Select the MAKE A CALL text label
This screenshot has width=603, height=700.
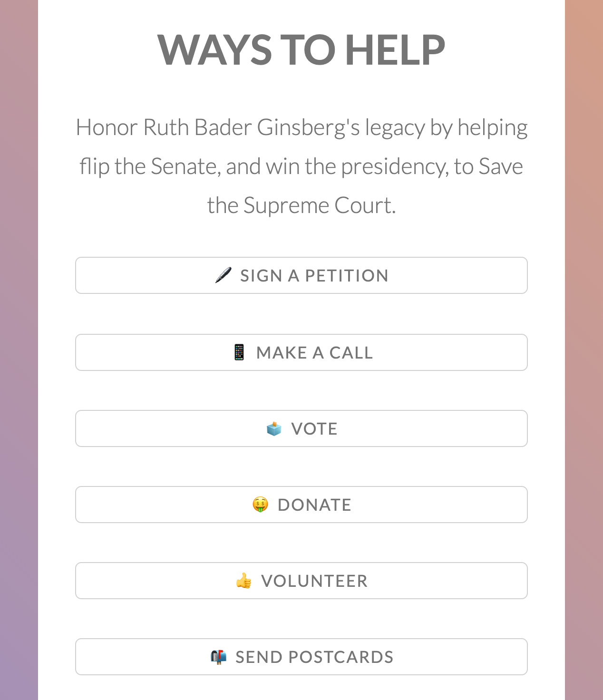pyautogui.click(x=315, y=352)
